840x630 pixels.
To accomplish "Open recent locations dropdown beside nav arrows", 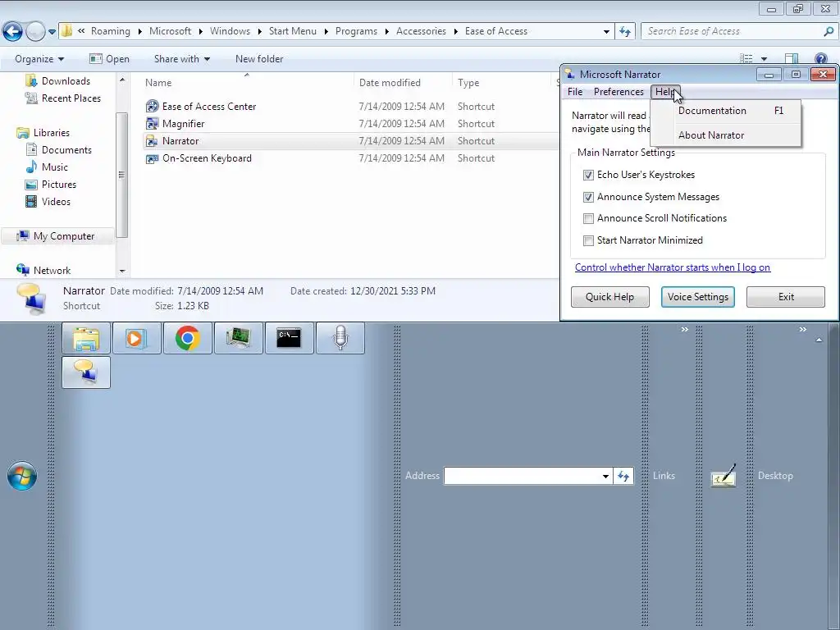I will [x=52, y=32].
